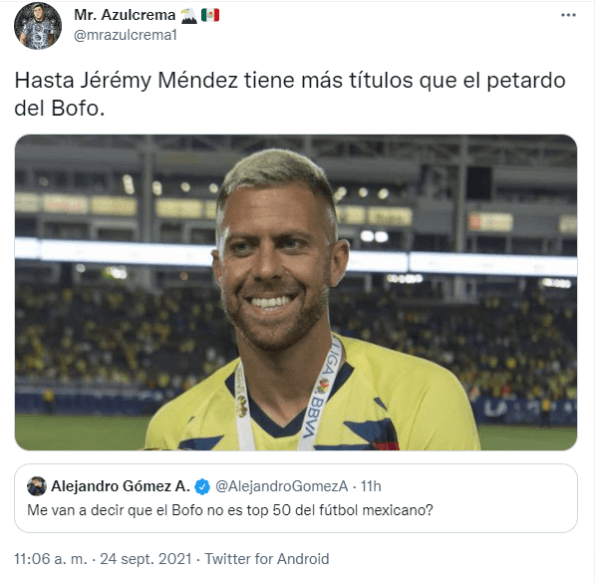Click the tweet text mentioning Jérémy Méndez
Viewport: 595px width, 583px height.
[x=290, y=94]
